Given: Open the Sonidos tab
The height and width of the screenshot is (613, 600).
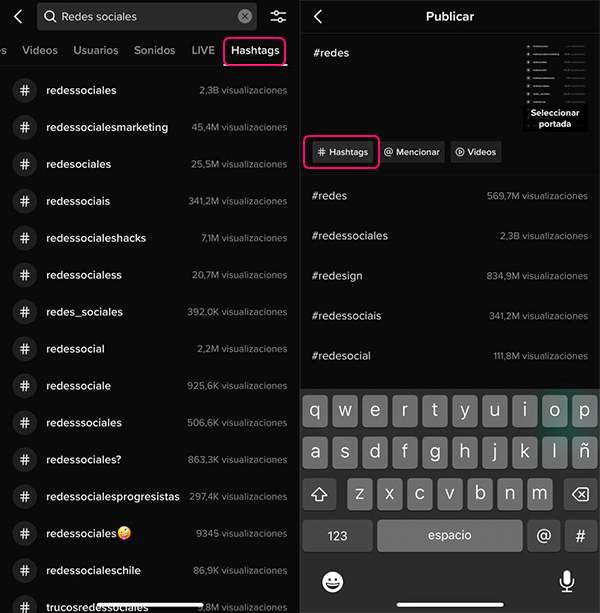Looking at the screenshot, I should (155, 50).
